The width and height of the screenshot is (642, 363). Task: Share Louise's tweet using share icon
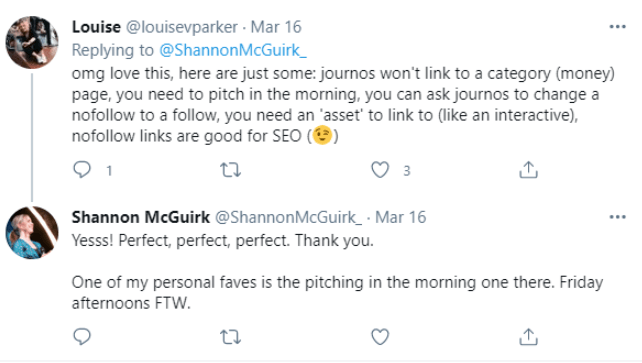click(528, 169)
